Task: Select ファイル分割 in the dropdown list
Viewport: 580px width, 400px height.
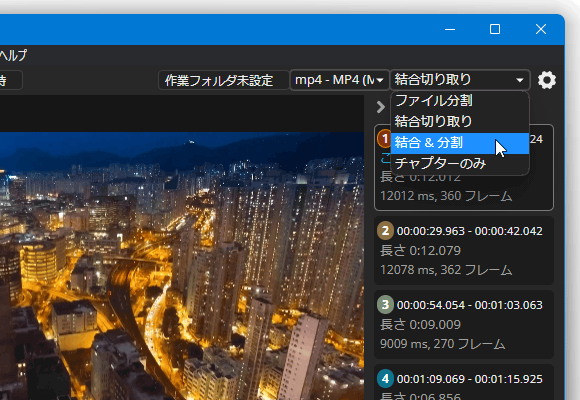Action: click(x=460, y=101)
